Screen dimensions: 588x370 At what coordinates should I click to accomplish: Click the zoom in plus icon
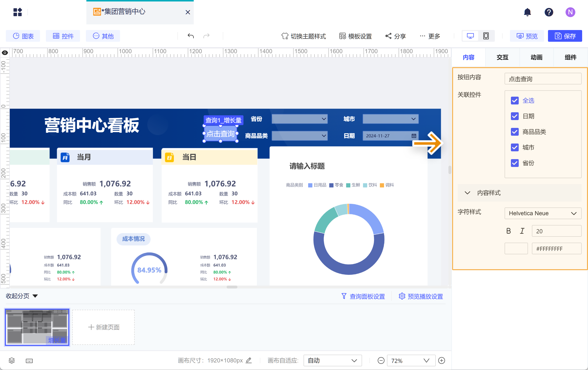click(x=442, y=360)
